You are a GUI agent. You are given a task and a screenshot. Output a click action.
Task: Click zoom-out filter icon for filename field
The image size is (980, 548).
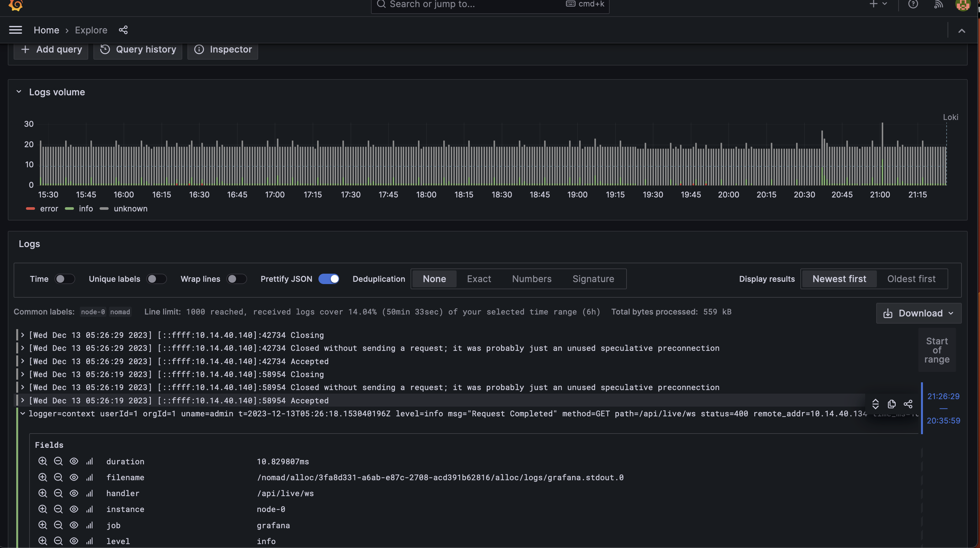pos(58,477)
